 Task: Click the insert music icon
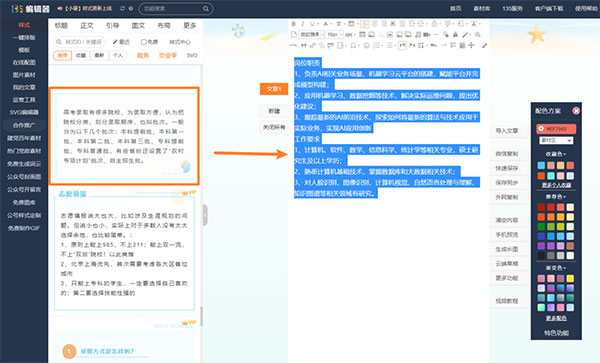click(x=418, y=34)
